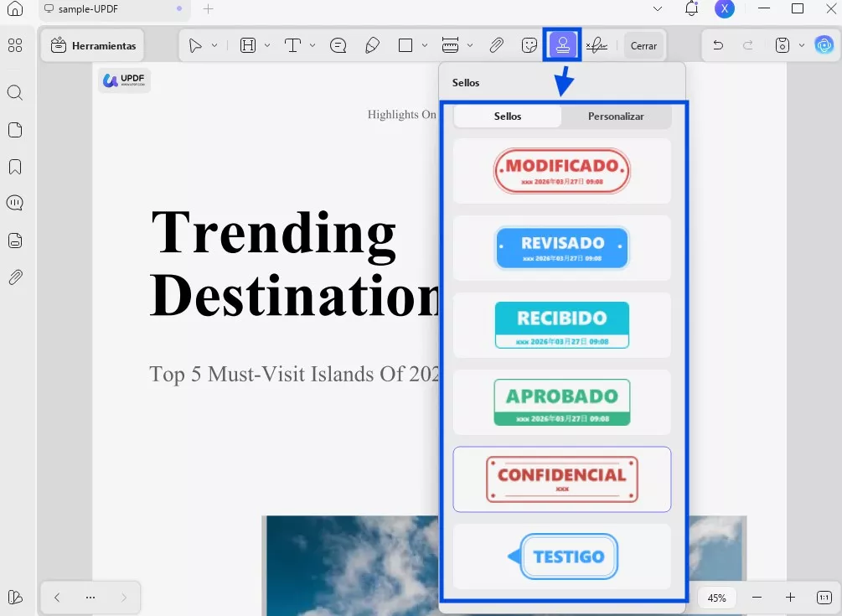Click the 1:1 actual size button
This screenshot has height=616, width=842.
824,598
